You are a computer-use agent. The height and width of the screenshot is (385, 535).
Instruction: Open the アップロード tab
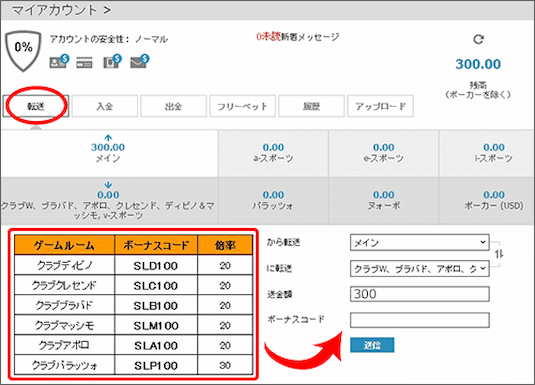click(x=380, y=106)
